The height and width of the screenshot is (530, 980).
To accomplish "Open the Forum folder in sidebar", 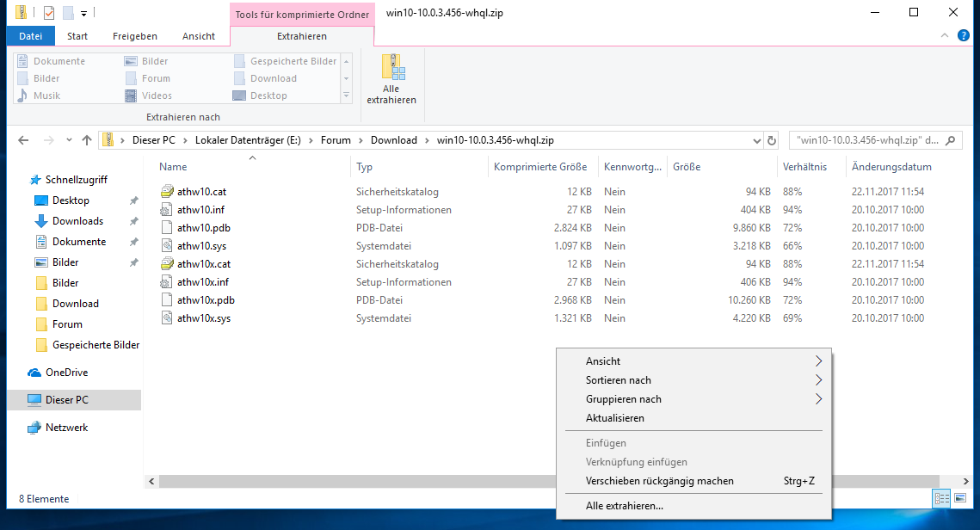I will click(67, 324).
